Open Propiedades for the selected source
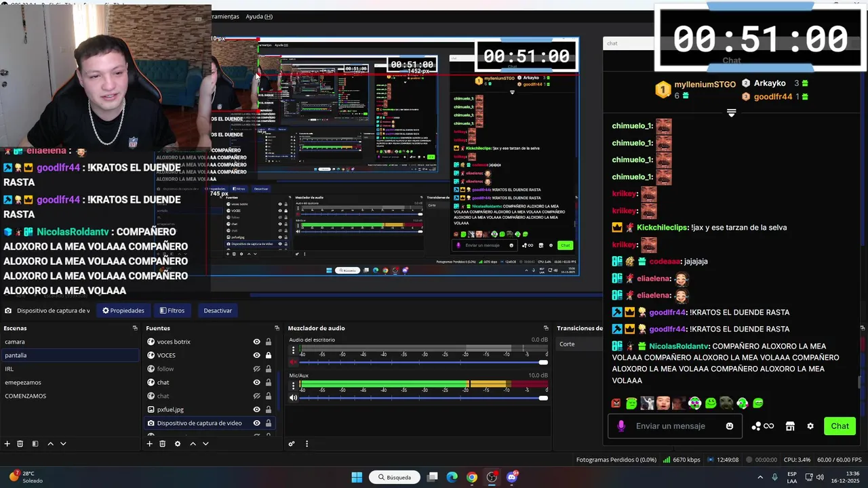868x488 pixels. point(123,310)
